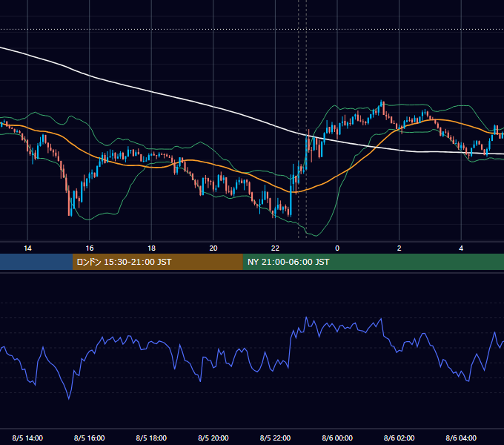Click the 4 hour label on price chart axis
The image size is (504, 445).
pyautogui.click(x=461, y=248)
